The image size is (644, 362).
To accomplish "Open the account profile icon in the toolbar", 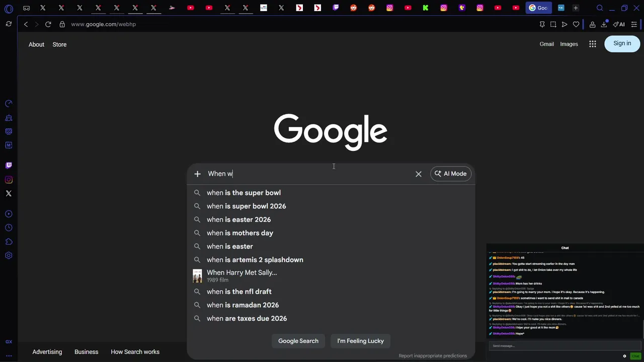I will 592,24.
